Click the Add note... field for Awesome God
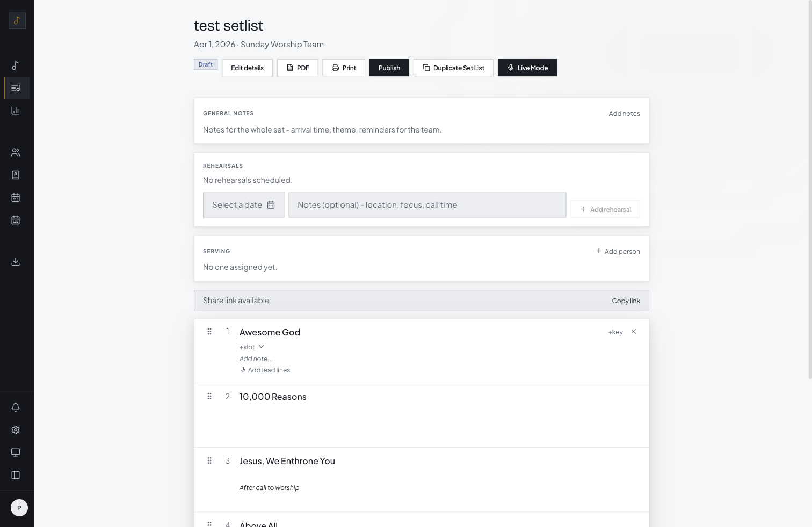Image resolution: width=812 pixels, height=527 pixels. pyautogui.click(x=256, y=359)
